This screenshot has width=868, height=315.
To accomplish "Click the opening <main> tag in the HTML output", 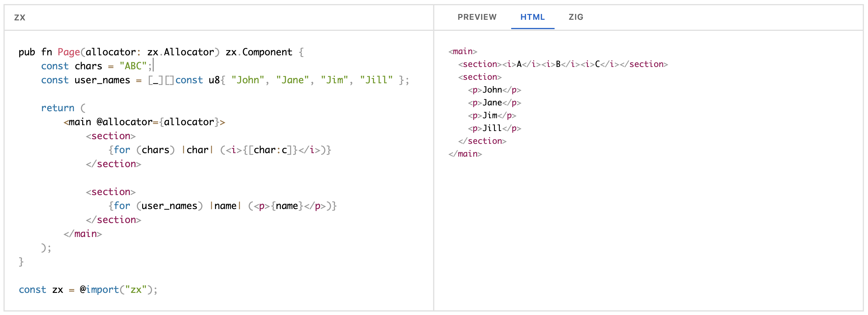I will (x=463, y=52).
